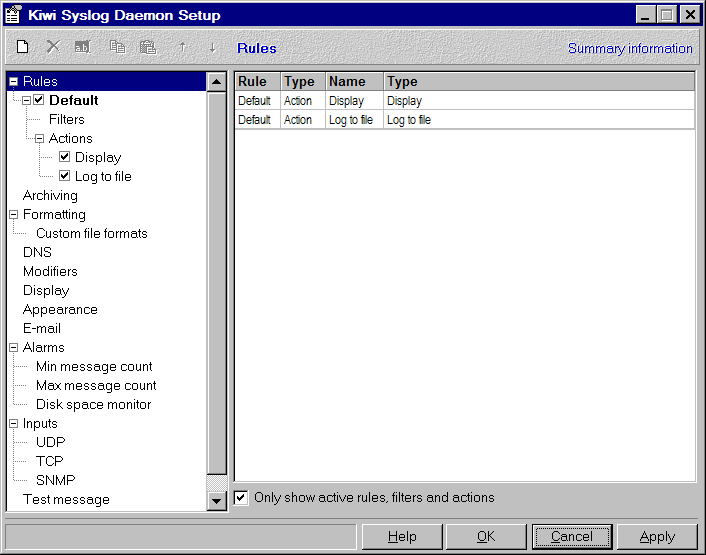Collapse the Inputs tree node
Image resolution: width=706 pixels, height=555 pixels.
click(14, 424)
